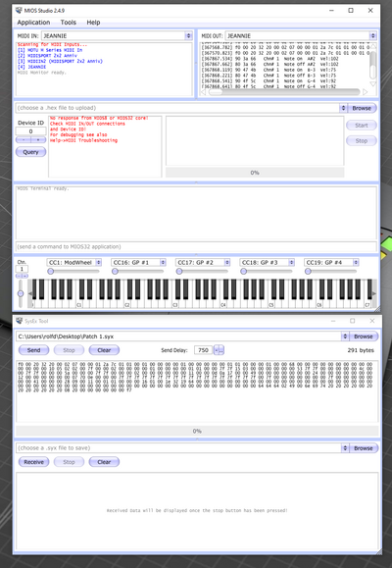392x568 pixels.
Task: Open the MIDI IN port dropdown
Action: (x=188, y=35)
